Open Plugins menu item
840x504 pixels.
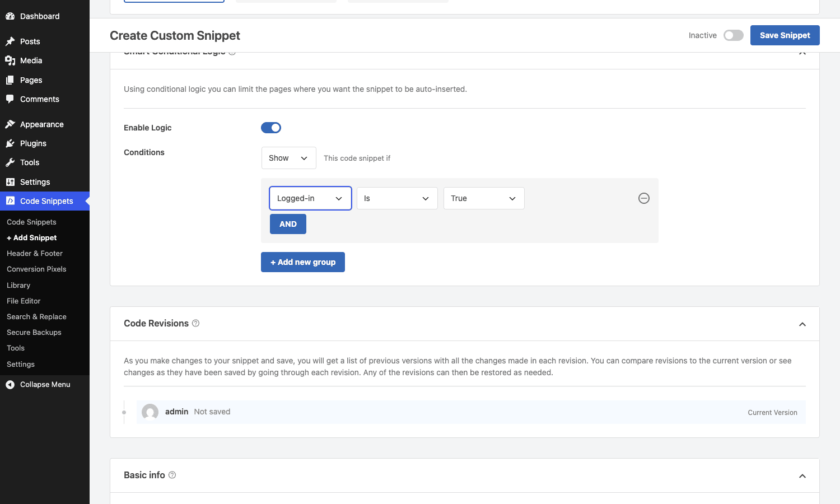pos(45,143)
